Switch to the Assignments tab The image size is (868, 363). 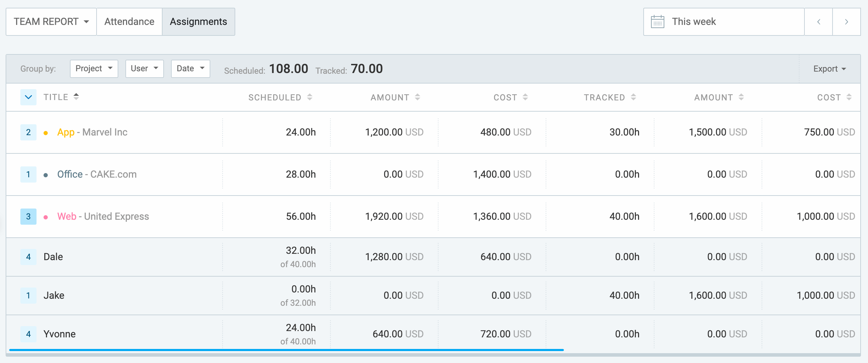tap(198, 22)
